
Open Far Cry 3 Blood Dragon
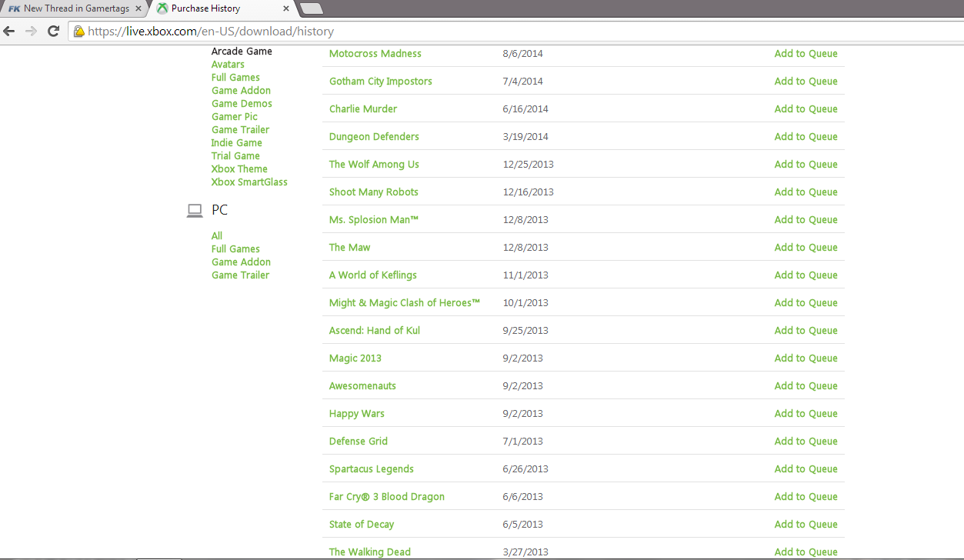click(x=387, y=497)
